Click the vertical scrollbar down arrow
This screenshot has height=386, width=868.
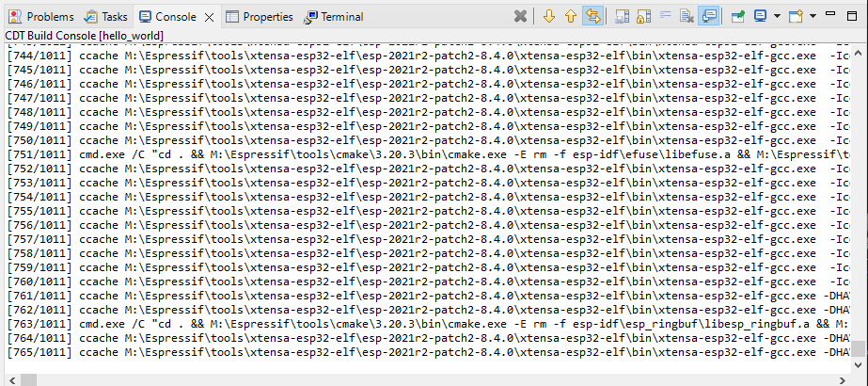858,363
